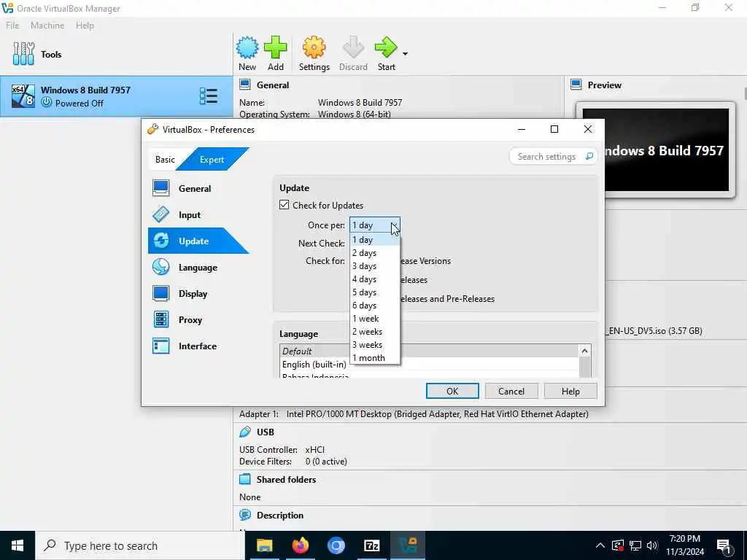Select English (built-in) language entry
747x560 pixels.
pyautogui.click(x=314, y=365)
